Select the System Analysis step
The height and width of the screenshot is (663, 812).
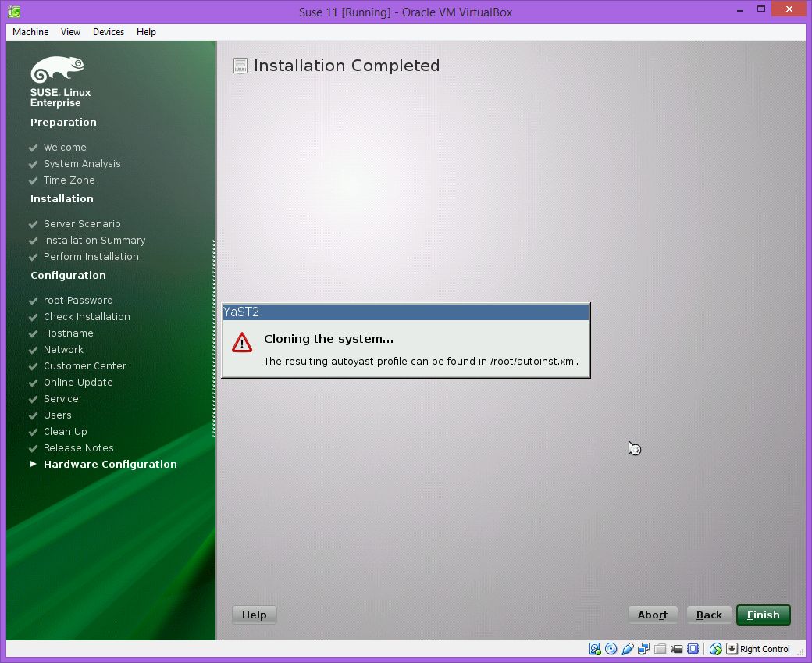[x=82, y=164]
